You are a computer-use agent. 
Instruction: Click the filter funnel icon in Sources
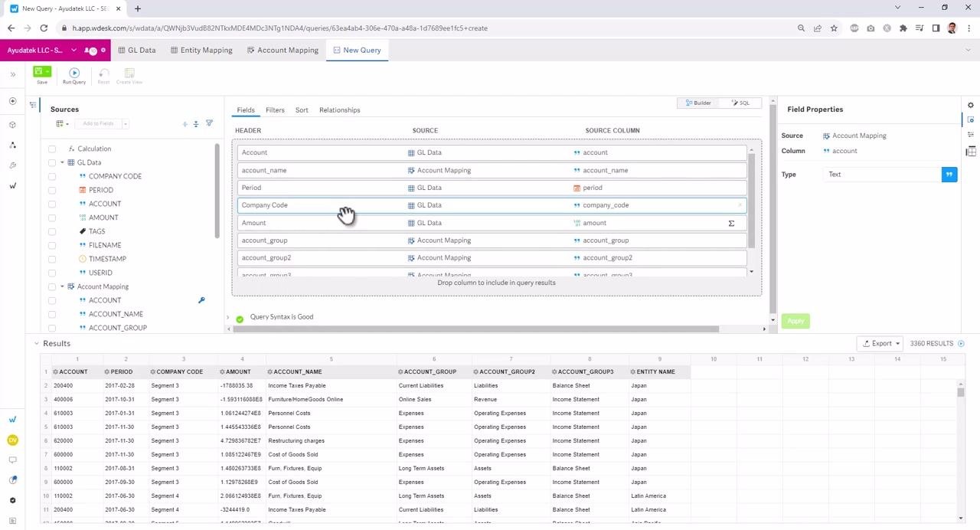[209, 123]
